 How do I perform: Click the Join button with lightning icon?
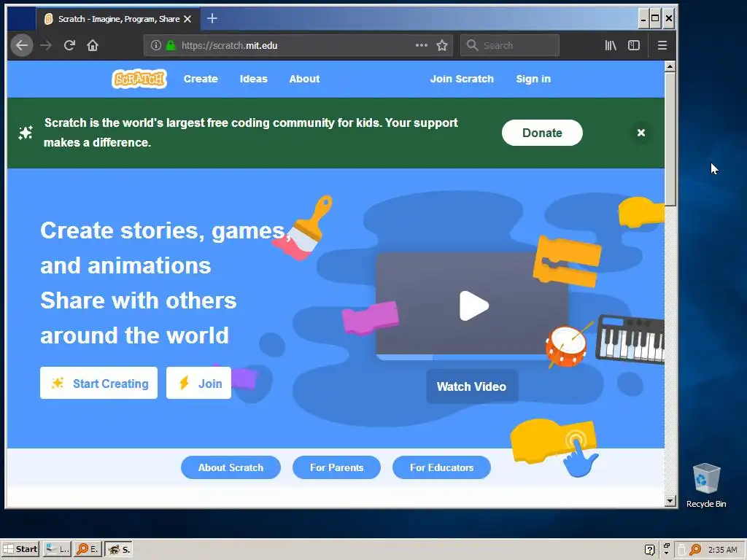(198, 383)
